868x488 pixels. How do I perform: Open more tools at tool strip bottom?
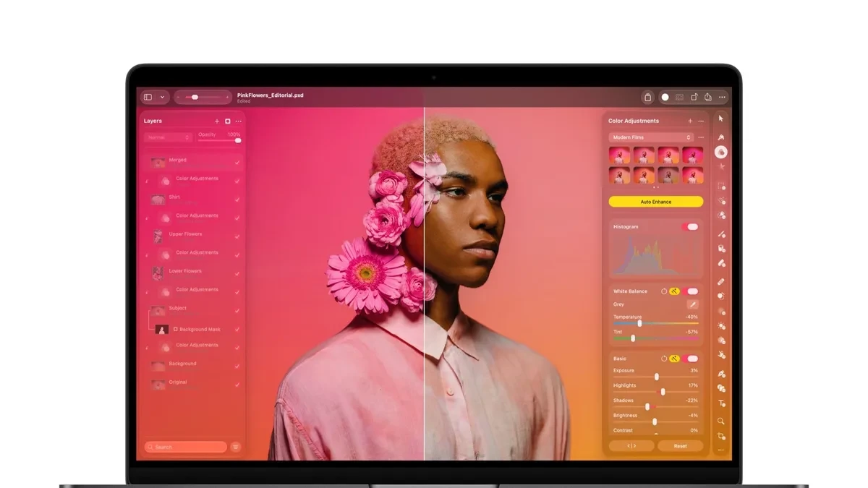[721, 450]
